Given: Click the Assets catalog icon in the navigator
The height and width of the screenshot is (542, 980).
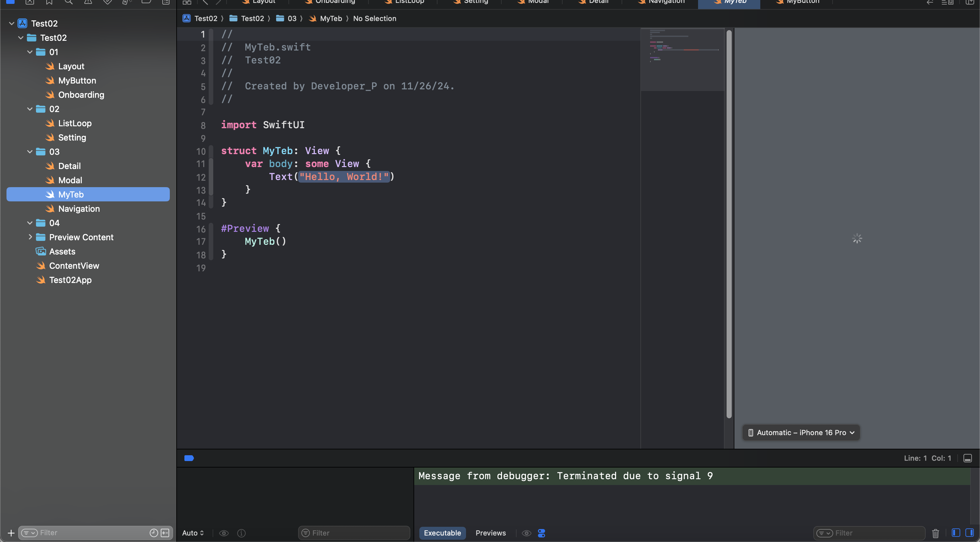Looking at the screenshot, I should (x=41, y=252).
